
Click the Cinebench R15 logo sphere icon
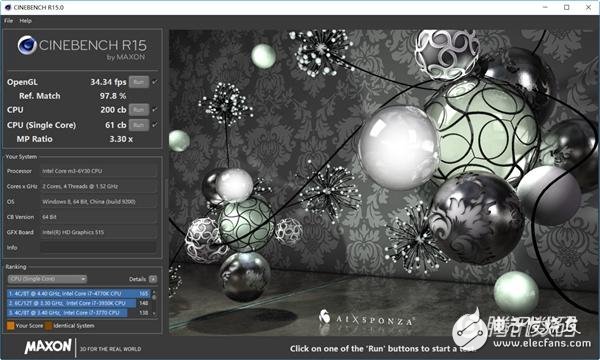27,46
